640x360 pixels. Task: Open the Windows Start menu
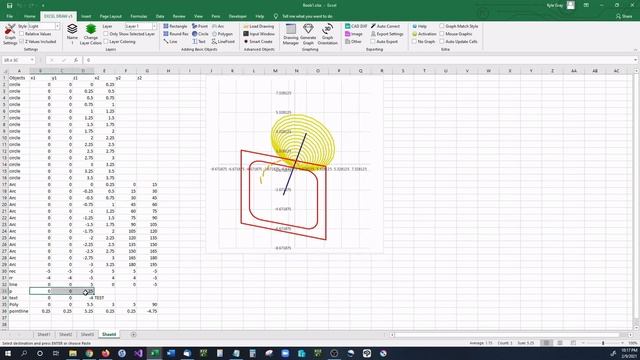click(x=8, y=353)
